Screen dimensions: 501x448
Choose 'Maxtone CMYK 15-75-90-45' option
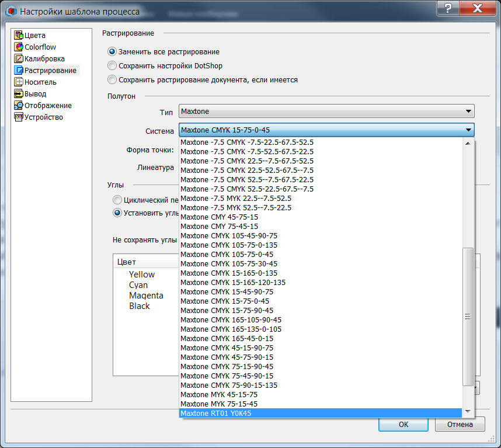(321, 310)
